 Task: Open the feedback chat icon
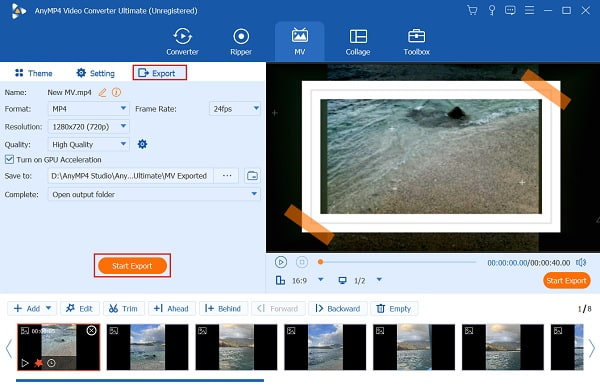[510, 10]
